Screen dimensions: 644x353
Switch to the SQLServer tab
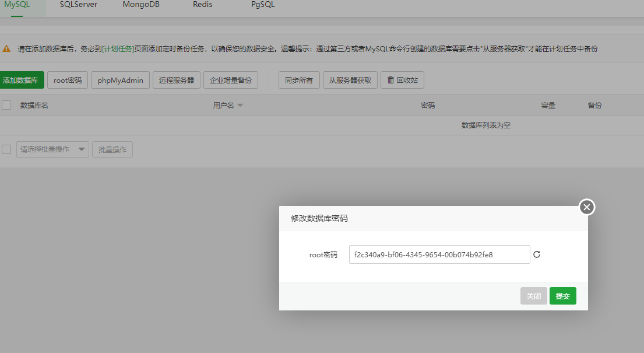79,5
